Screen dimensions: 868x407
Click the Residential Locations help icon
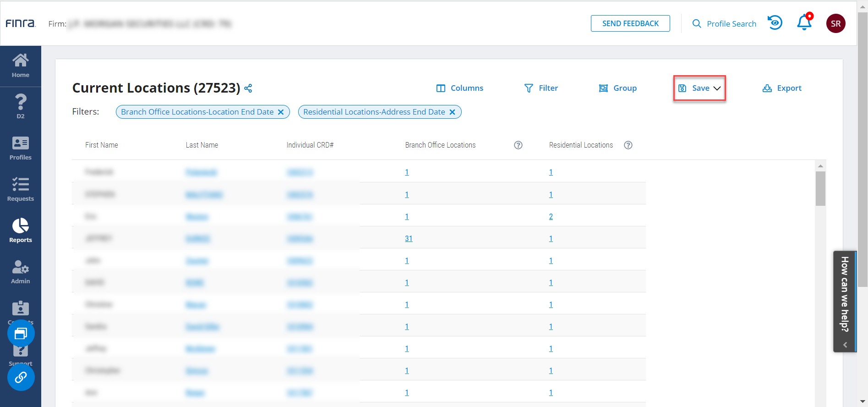click(628, 145)
